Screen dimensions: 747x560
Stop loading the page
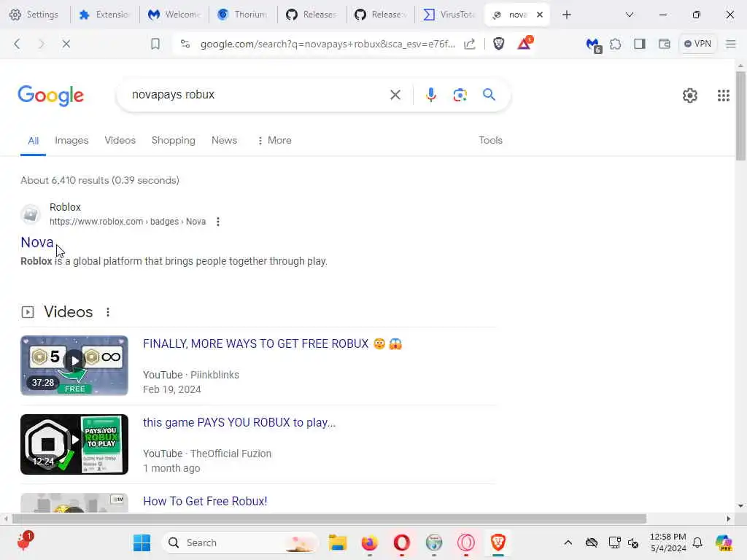click(66, 44)
